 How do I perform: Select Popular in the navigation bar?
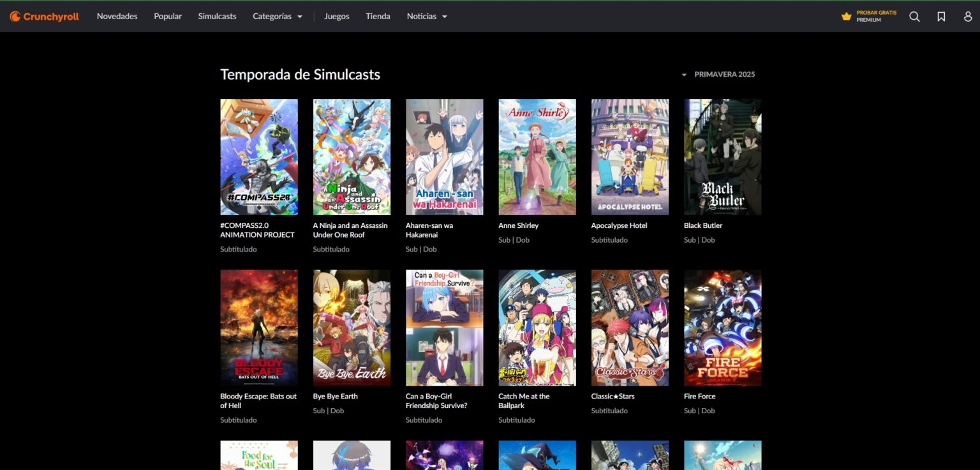pyautogui.click(x=167, y=16)
